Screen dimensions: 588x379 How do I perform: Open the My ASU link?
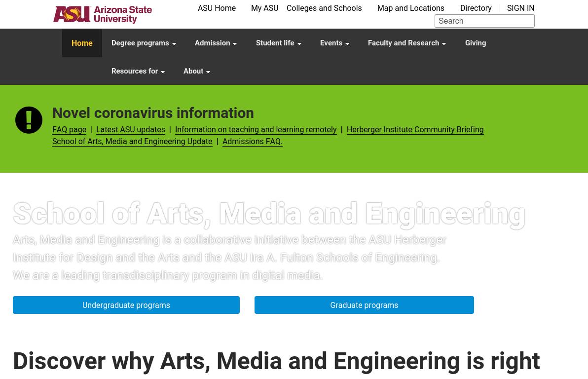pyautogui.click(x=264, y=8)
